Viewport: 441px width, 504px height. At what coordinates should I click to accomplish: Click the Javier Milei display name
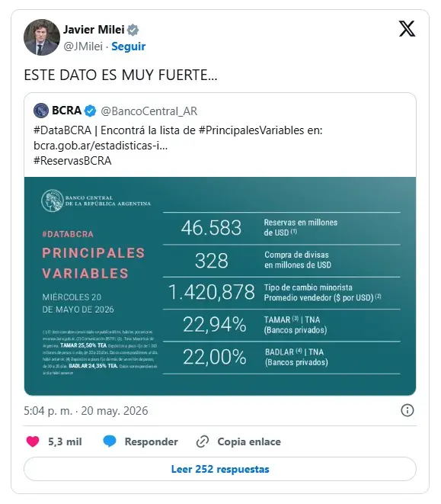coord(94,30)
